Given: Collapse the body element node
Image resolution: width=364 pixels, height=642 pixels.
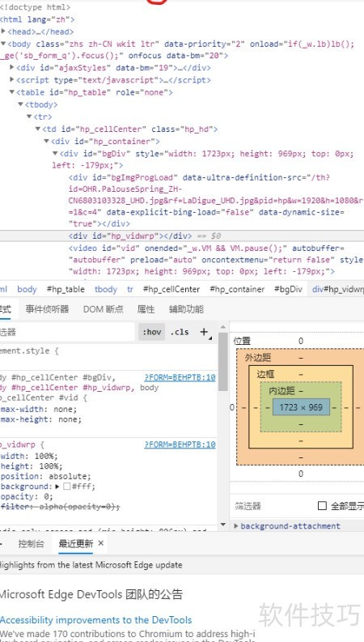Looking at the screenshot, I should pyautogui.click(x=4, y=44).
